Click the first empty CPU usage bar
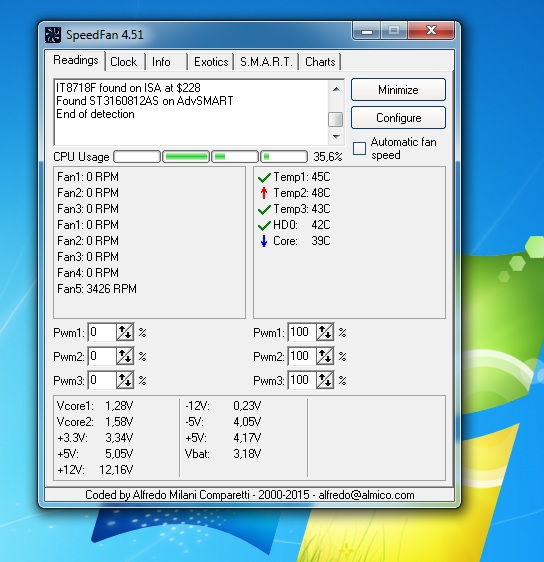 (x=137, y=157)
